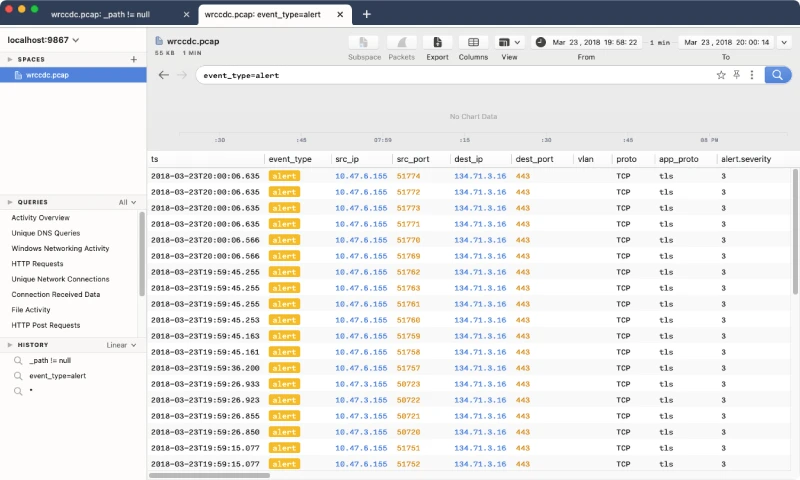Open the Columns chooser
The image size is (800, 480).
[x=473, y=42]
